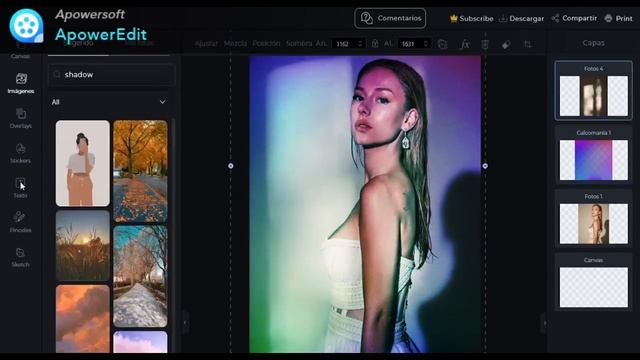Viewport: 640px width, 360px height.
Task: Click the search magnifier icon
Action: tap(57, 74)
